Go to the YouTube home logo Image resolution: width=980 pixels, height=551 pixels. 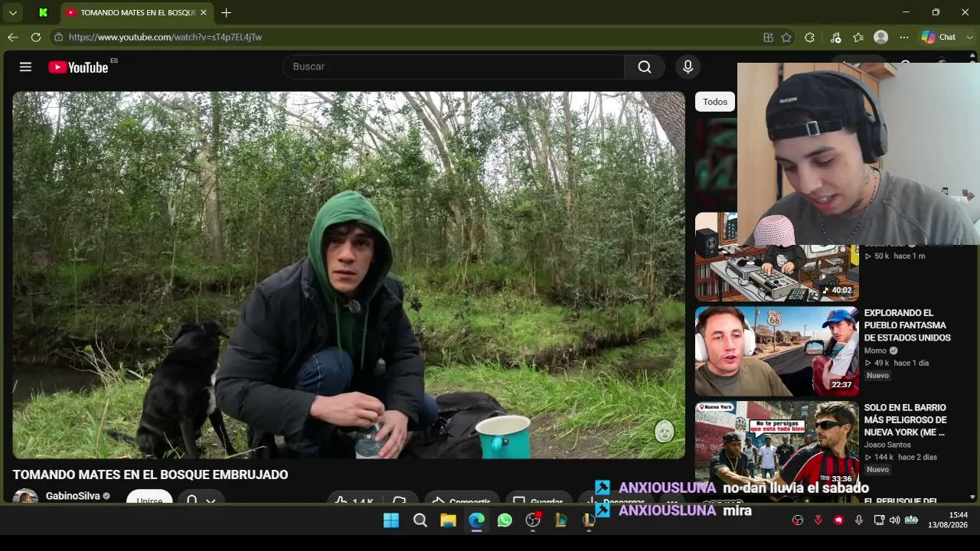[x=78, y=67]
